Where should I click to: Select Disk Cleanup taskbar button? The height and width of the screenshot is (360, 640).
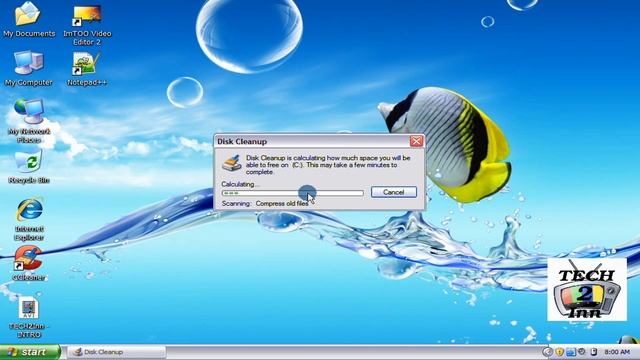116,352
